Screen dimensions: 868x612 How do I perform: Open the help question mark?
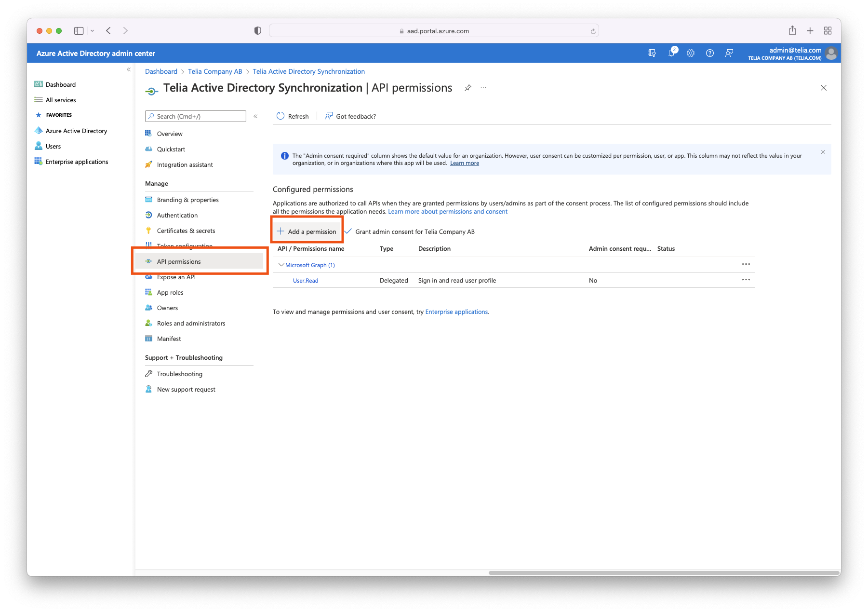(x=710, y=53)
